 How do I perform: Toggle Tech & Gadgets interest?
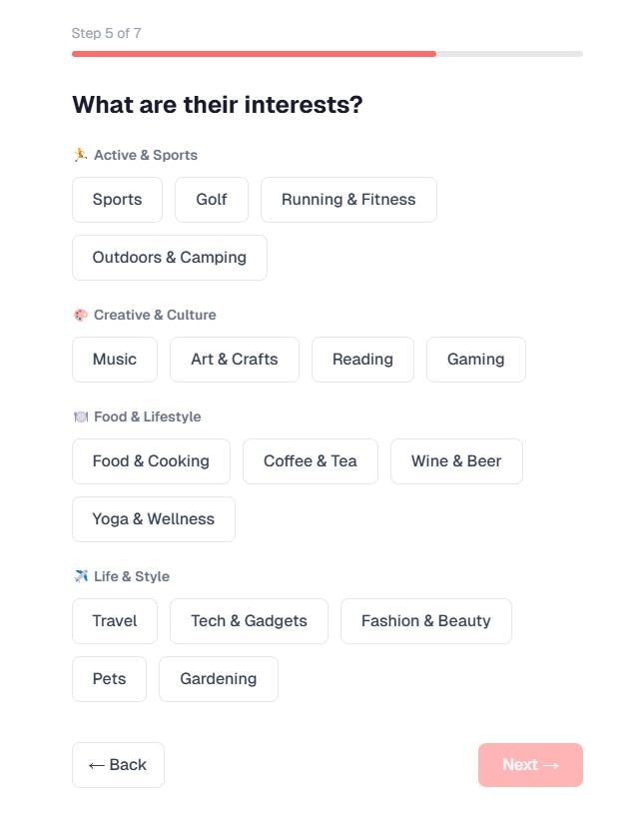point(249,621)
